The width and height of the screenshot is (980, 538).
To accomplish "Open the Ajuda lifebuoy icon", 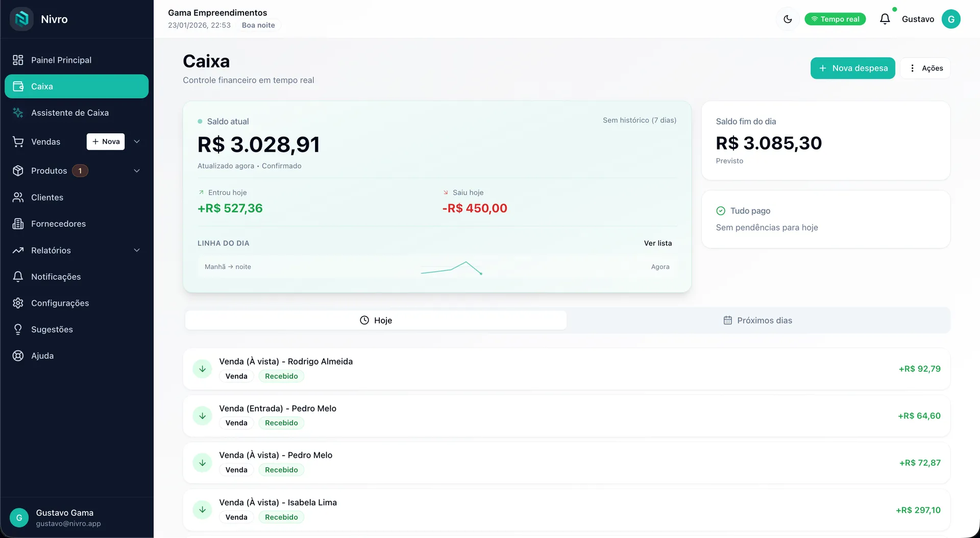I will (x=18, y=356).
